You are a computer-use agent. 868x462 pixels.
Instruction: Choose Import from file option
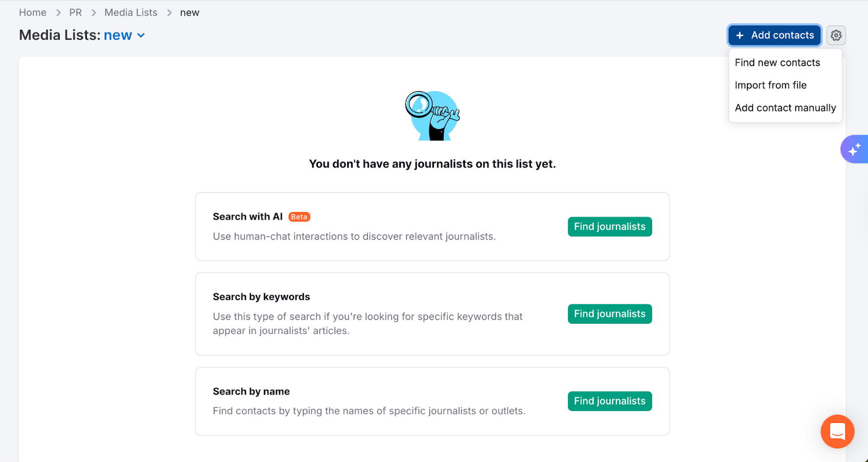pos(770,85)
